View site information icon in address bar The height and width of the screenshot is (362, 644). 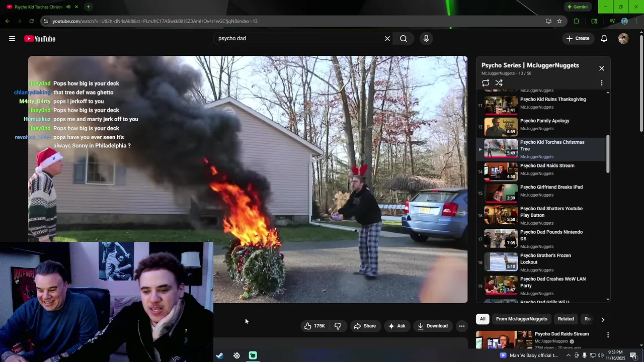pos(46,21)
